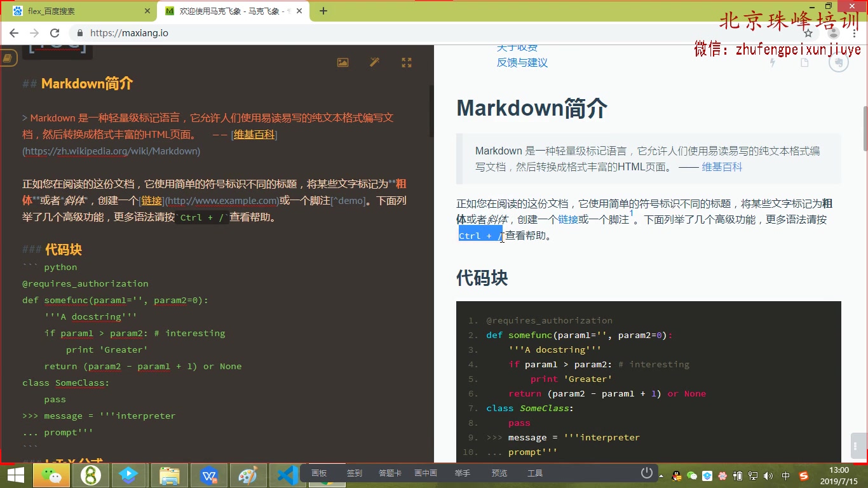Click the lightning quick-action icon above the preview
Screen dimensions: 868x488
[773, 62]
